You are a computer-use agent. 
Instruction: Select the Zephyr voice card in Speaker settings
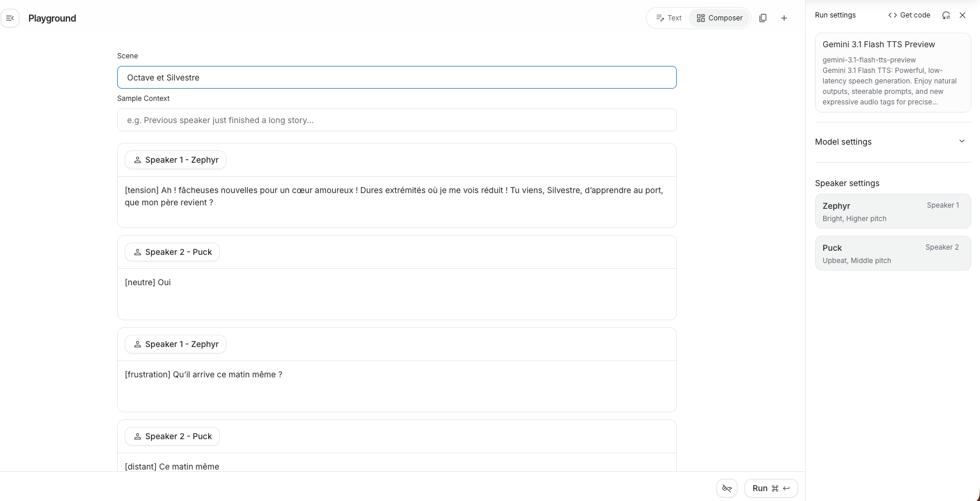(x=893, y=211)
